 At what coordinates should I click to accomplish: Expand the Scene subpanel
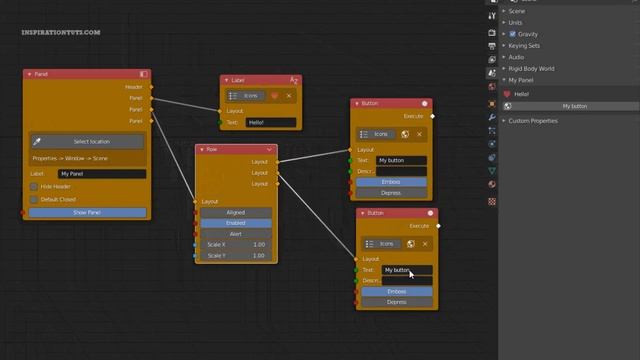tap(504, 11)
